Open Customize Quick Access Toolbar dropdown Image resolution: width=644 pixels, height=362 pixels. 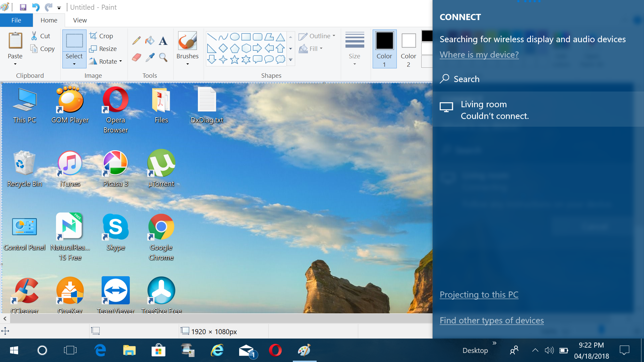[x=59, y=7]
